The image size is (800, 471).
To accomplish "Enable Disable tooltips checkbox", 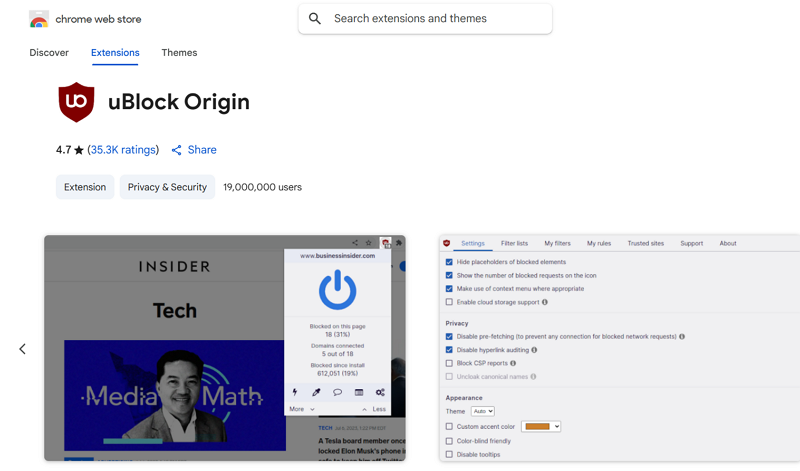I will pyautogui.click(x=449, y=454).
